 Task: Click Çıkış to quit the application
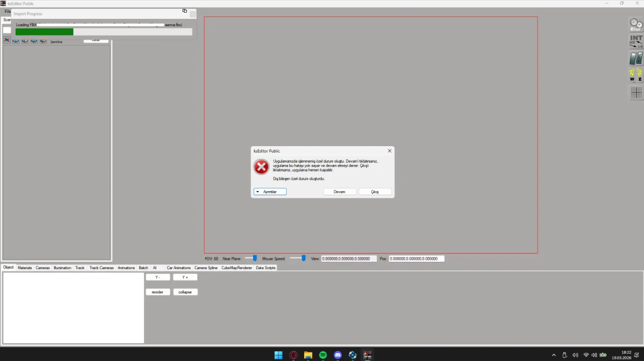tap(375, 192)
